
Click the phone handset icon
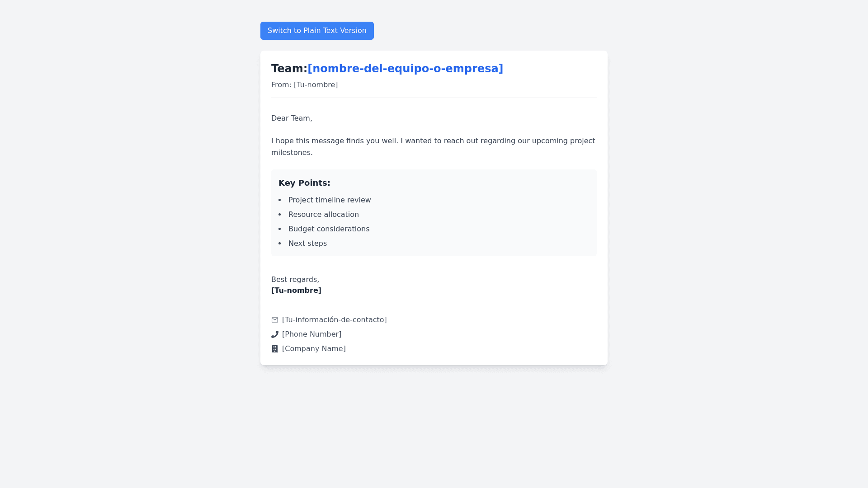tap(275, 334)
